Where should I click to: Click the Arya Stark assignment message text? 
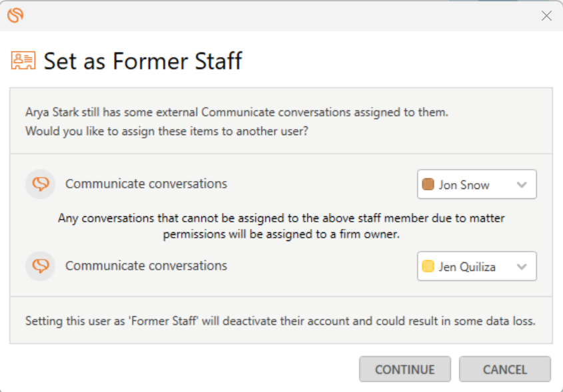[237, 121]
